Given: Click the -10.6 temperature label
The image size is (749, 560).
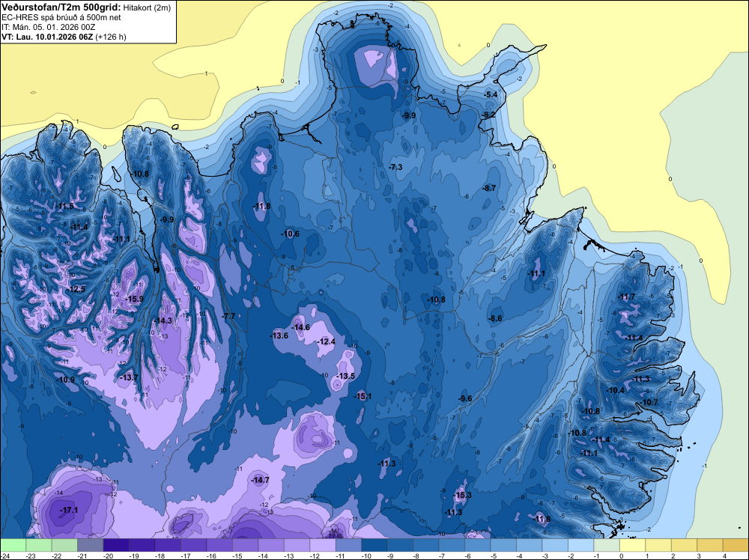Looking at the screenshot, I should pyautogui.click(x=290, y=234).
